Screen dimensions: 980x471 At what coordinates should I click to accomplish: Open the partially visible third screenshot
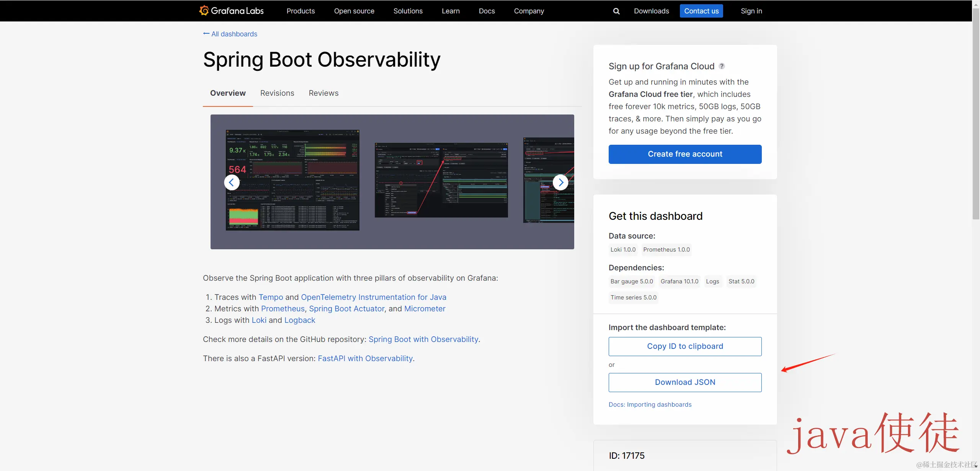(x=549, y=180)
